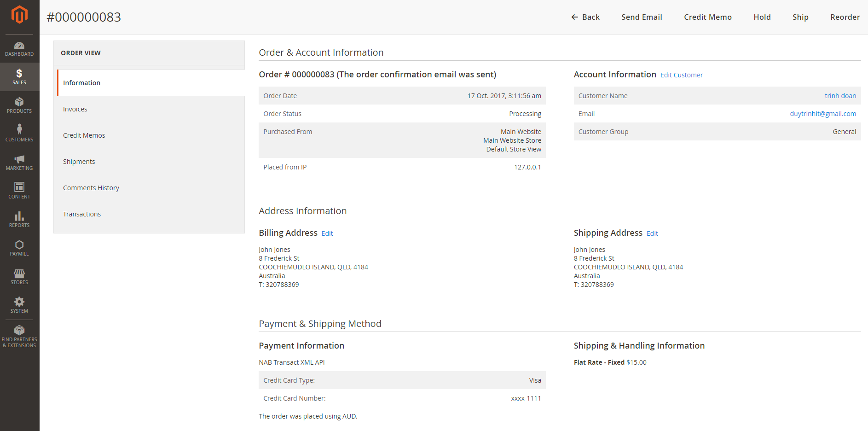868x431 pixels.
Task: Open customer email duytrinhit@gmail.com link
Action: tap(822, 114)
